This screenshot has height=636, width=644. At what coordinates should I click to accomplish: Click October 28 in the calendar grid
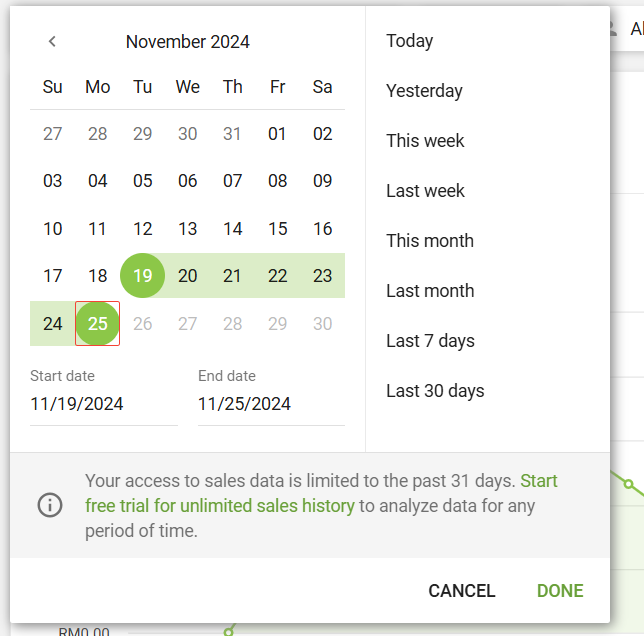[x=98, y=134]
